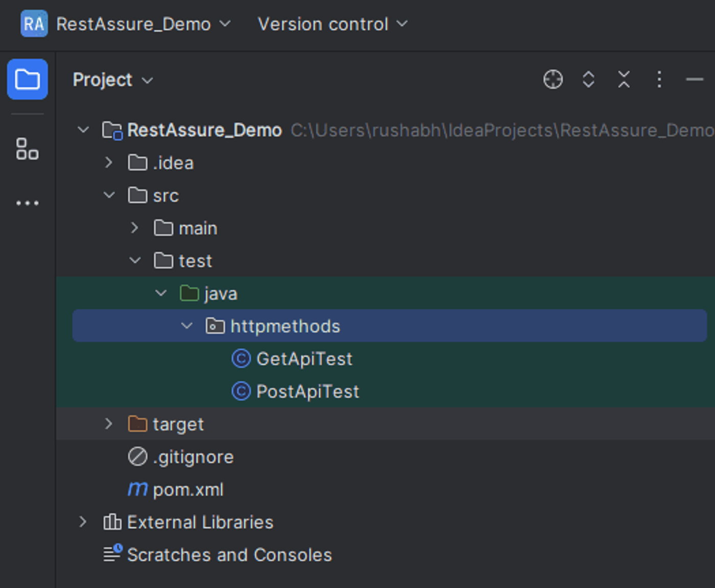
Task: Click the .gitignore file icon
Action: (x=138, y=457)
